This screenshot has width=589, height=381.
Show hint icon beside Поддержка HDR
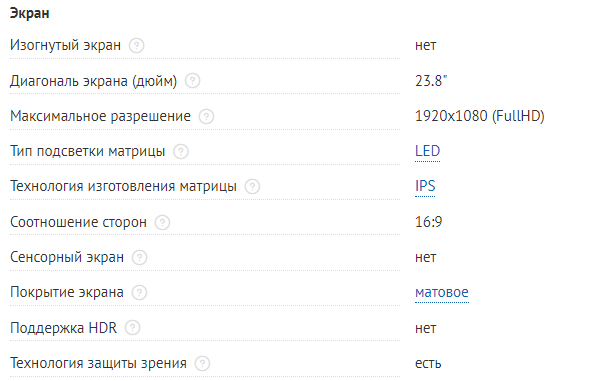tap(132, 328)
